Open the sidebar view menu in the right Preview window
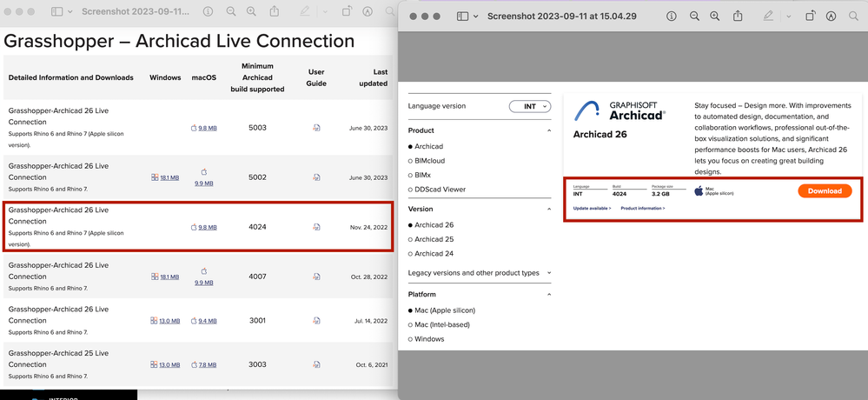The height and width of the screenshot is (400, 868). click(463, 16)
